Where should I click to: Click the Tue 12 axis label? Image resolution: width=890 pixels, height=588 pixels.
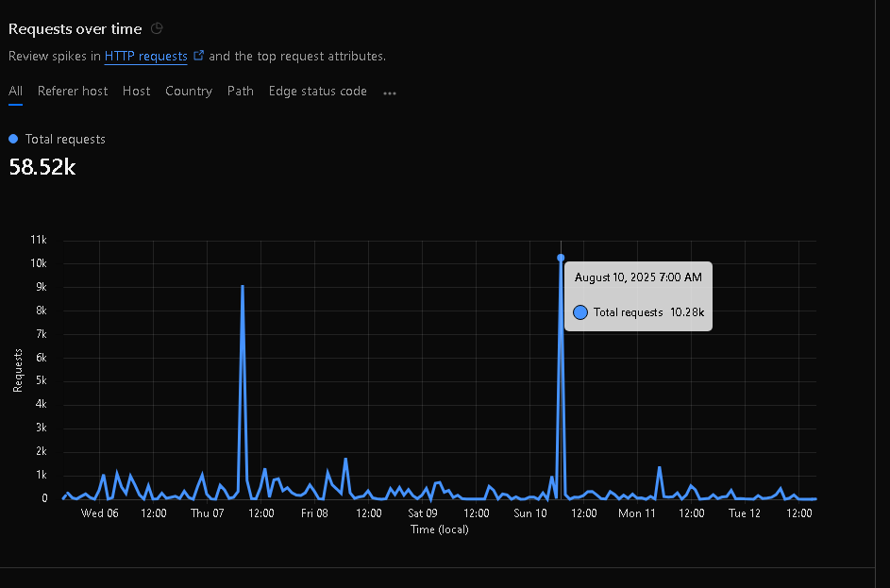745,513
